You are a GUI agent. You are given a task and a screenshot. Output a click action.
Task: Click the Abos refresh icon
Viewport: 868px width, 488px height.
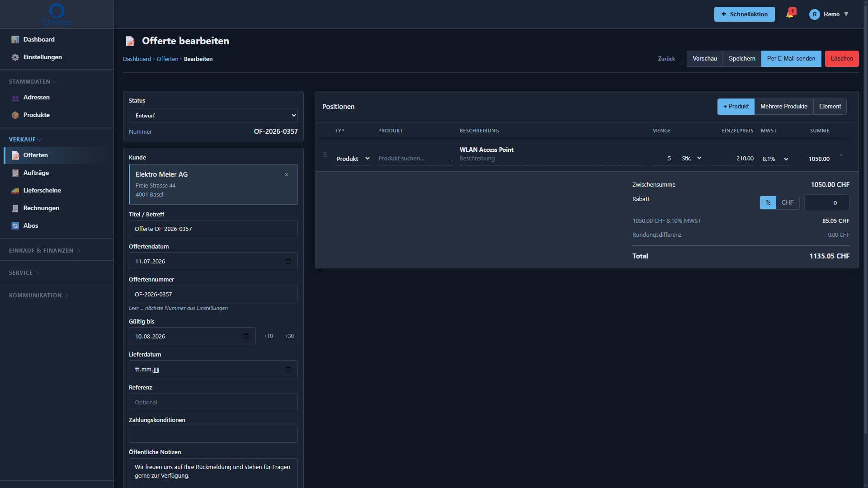pos(15,226)
